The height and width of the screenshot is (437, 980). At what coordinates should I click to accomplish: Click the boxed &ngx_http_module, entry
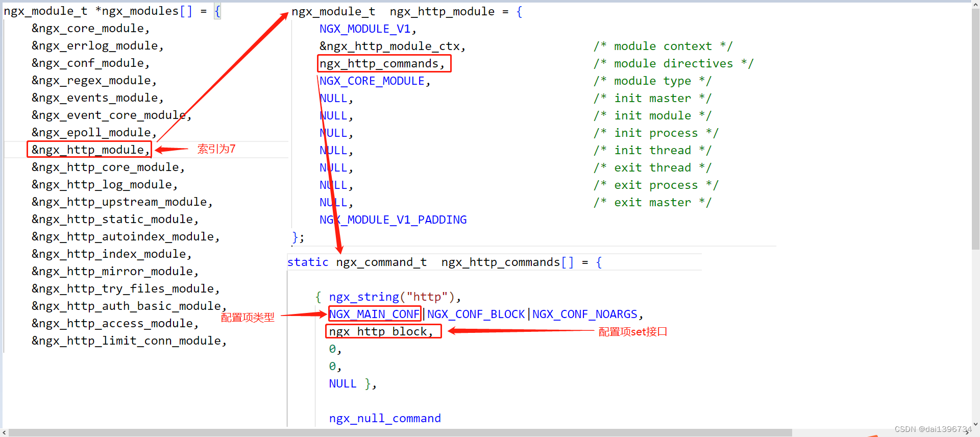tap(89, 150)
